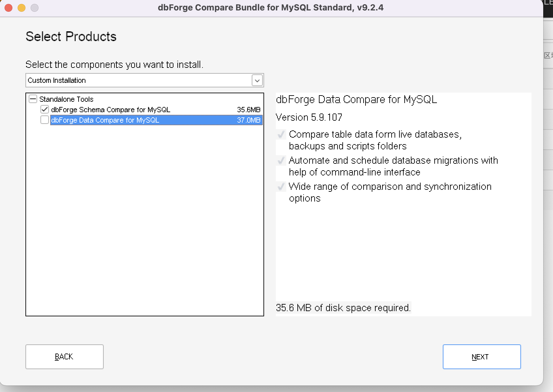Click the 35.6MB size value
The height and width of the screenshot is (392, 553).
(x=249, y=110)
